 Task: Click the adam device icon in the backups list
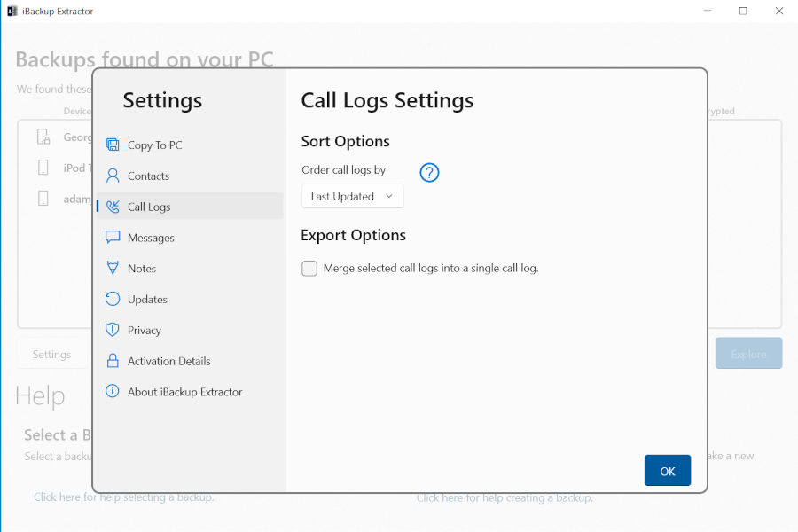[43, 198]
